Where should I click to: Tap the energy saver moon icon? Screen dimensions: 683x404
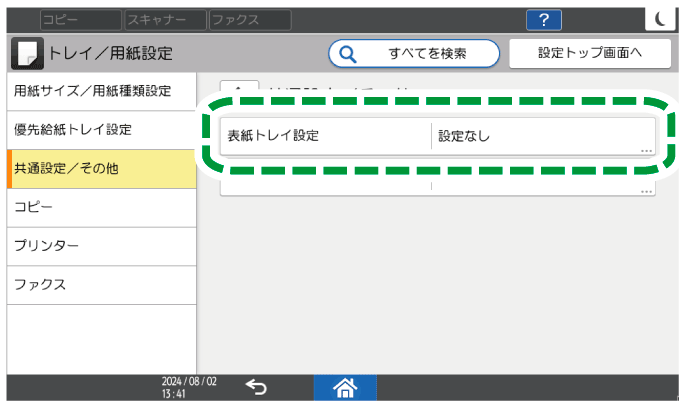click(x=660, y=19)
